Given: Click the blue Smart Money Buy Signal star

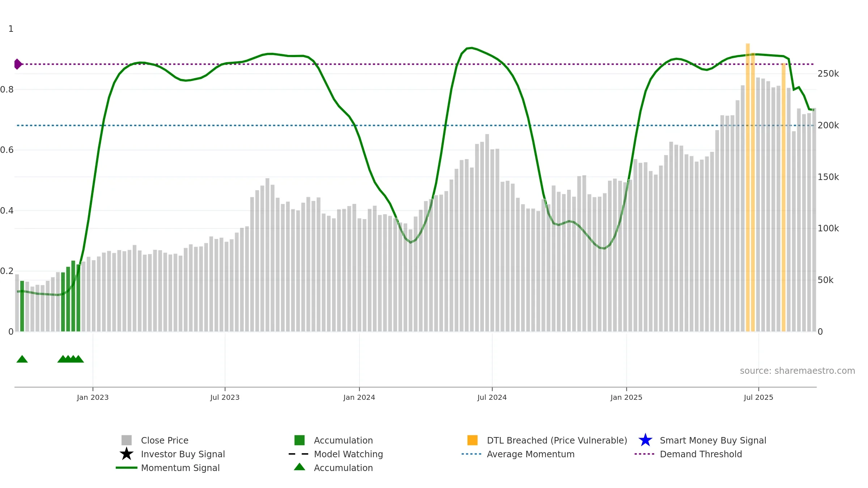Looking at the screenshot, I should click(x=645, y=440).
